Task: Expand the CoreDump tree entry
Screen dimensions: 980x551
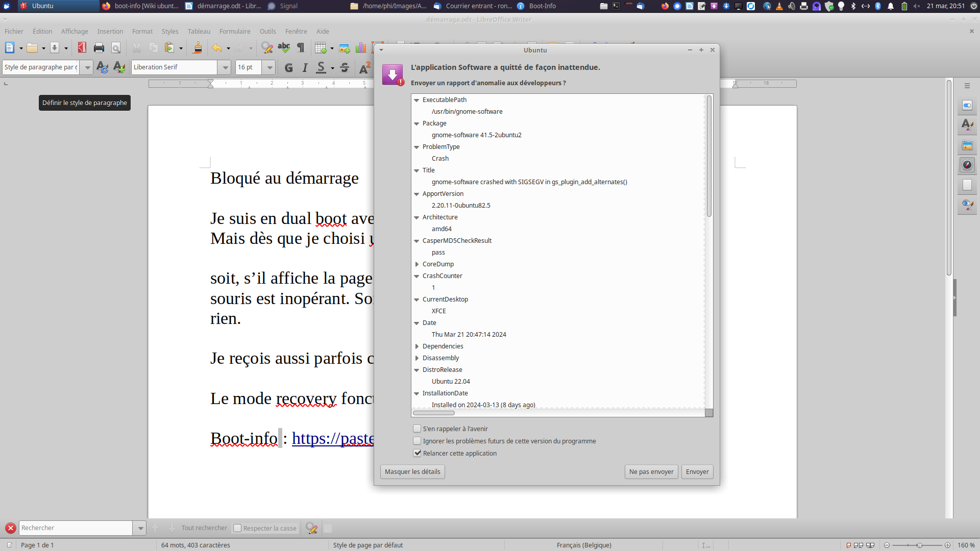Action: 417,264
